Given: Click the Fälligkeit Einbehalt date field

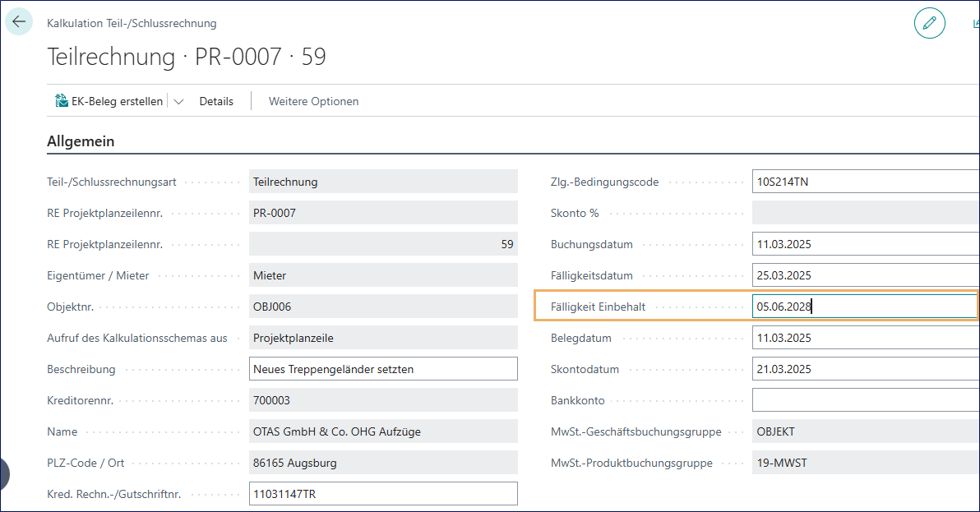Looking at the screenshot, I should pyautogui.click(x=863, y=307).
